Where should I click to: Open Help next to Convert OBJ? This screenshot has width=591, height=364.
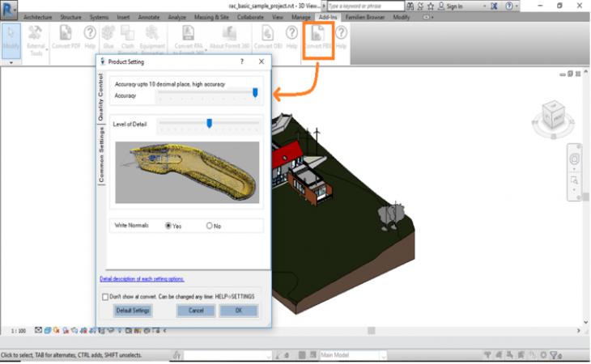(x=291, y=37)
